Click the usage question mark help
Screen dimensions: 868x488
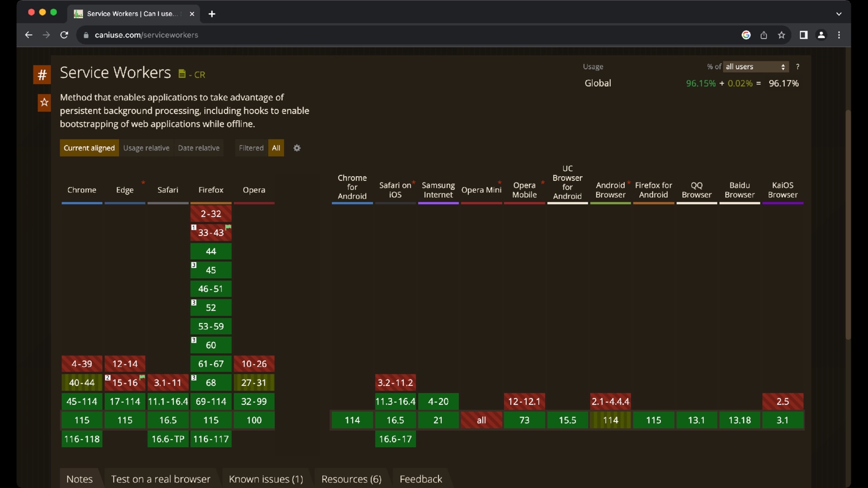pyautogui.click(x=798, y=67)
